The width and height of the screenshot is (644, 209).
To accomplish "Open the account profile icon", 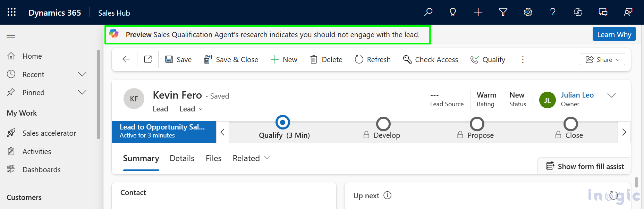I will point(628,12).
